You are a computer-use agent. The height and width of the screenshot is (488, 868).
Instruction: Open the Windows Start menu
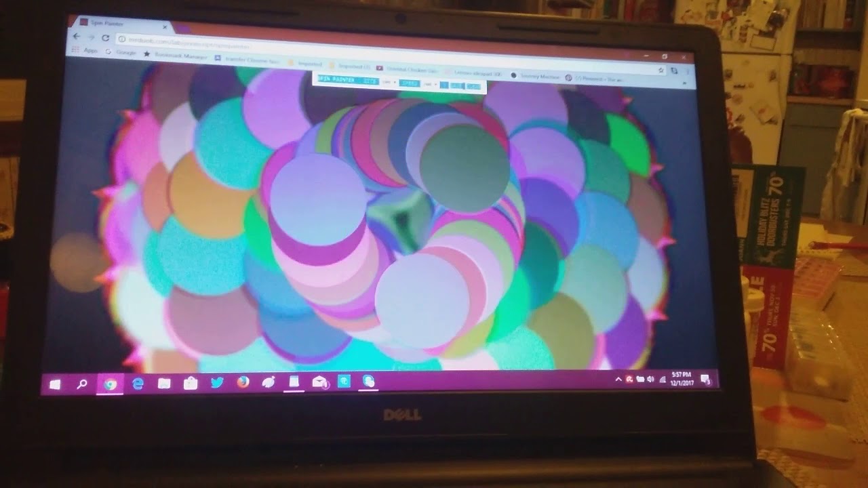tap(55, 384)
